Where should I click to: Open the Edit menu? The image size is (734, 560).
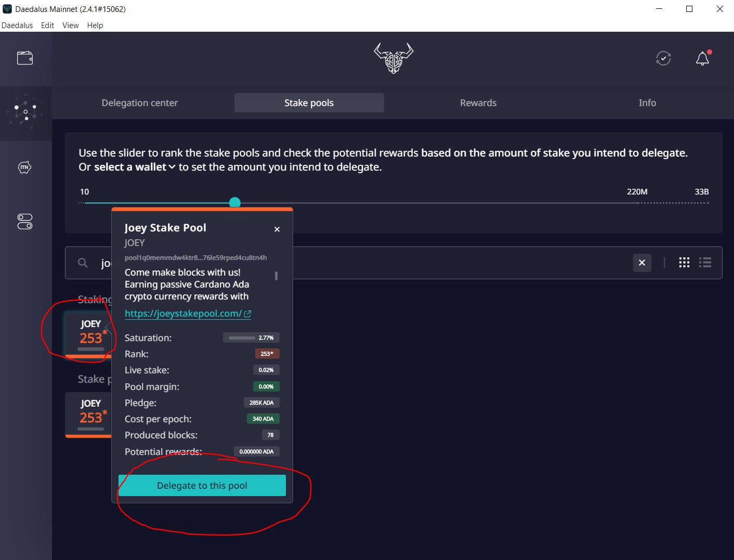47,25
